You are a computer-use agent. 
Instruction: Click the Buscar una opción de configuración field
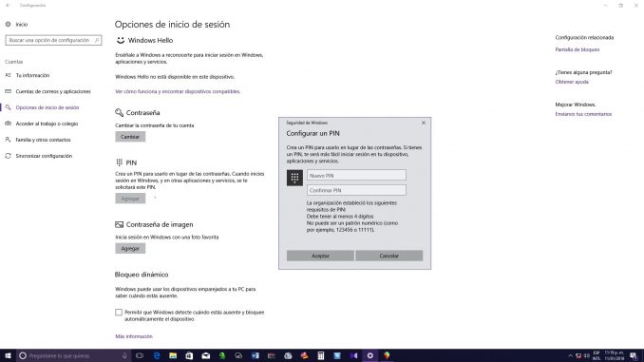click(x=53, y=40)
